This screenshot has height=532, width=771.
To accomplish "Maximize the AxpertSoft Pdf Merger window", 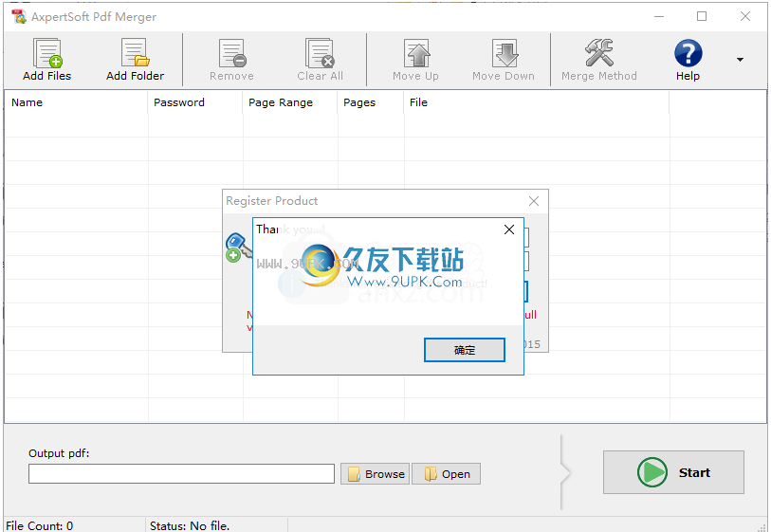I will pyautogui.click(x=702, y=17).
